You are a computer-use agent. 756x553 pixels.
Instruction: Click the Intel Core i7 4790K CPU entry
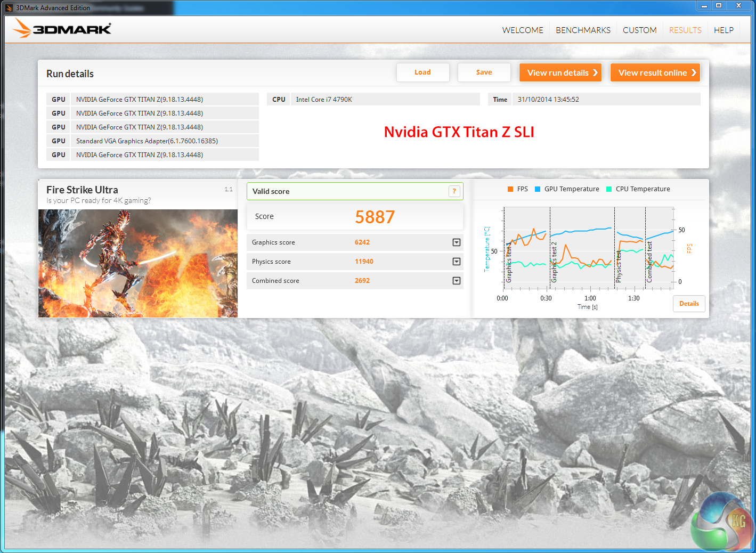point(373,100)
